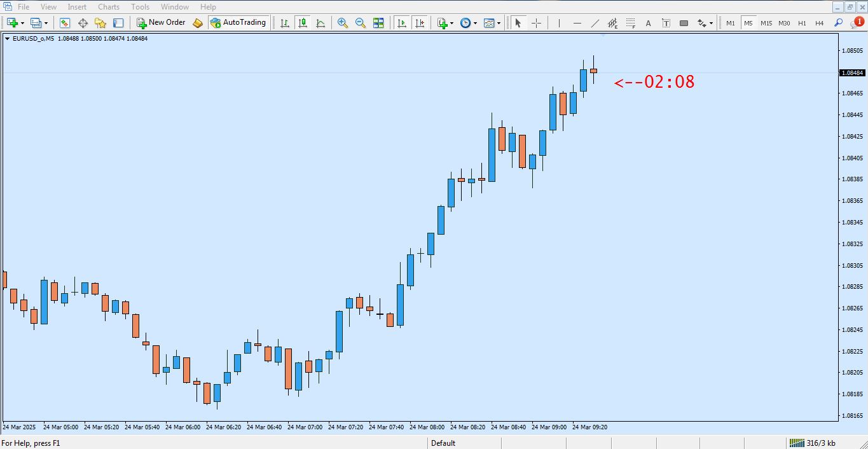Open the Insert menu

click(77, 7)
